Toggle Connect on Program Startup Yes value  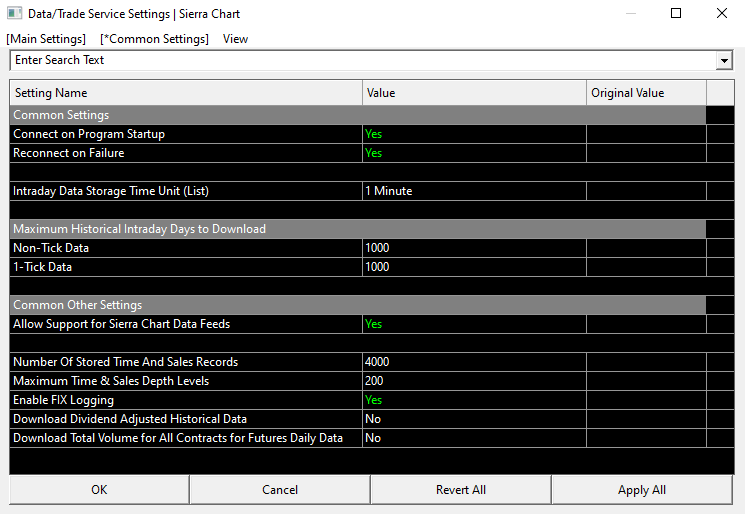pyautogui.click(x=474, y=134)
